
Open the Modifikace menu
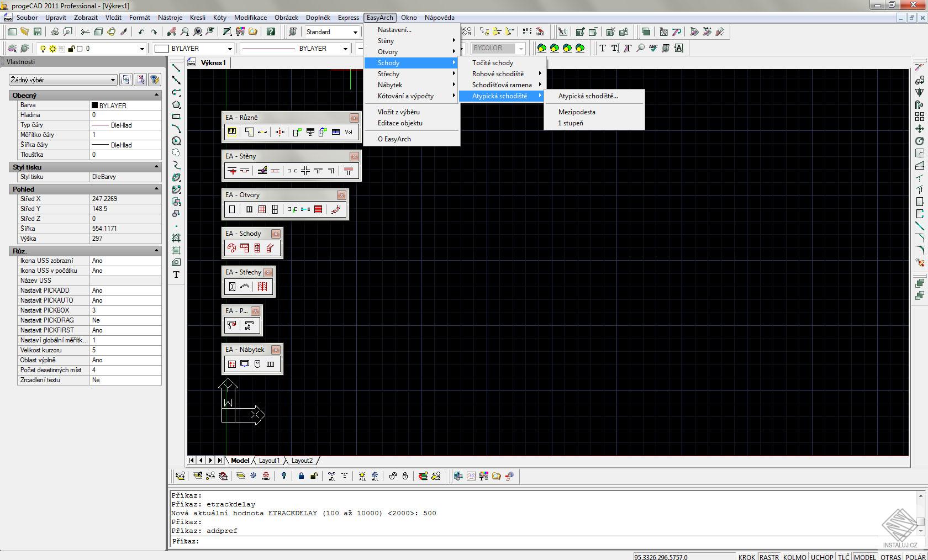pos(250,17)
